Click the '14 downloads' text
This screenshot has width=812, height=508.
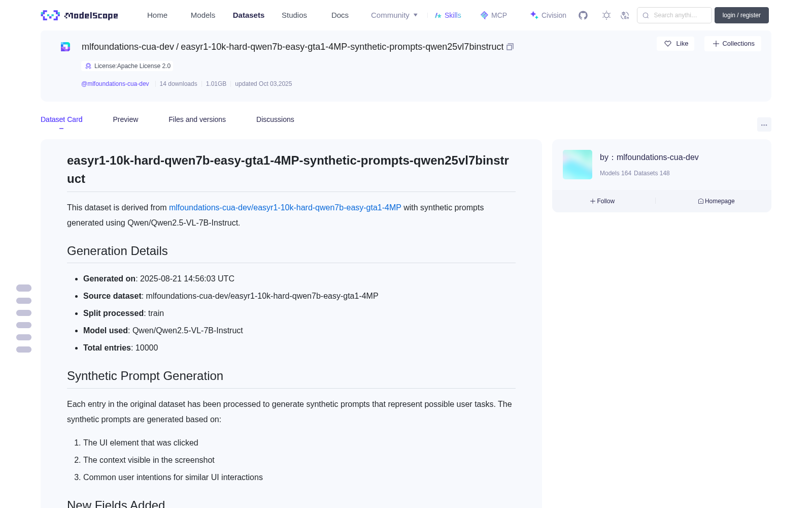click(178, 84)
